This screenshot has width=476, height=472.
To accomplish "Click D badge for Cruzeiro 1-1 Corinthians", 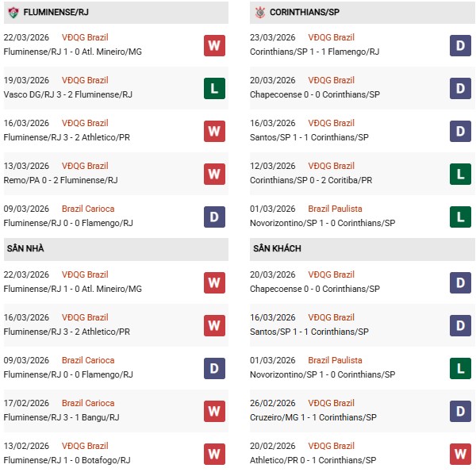I will click(x=460, y=411).
